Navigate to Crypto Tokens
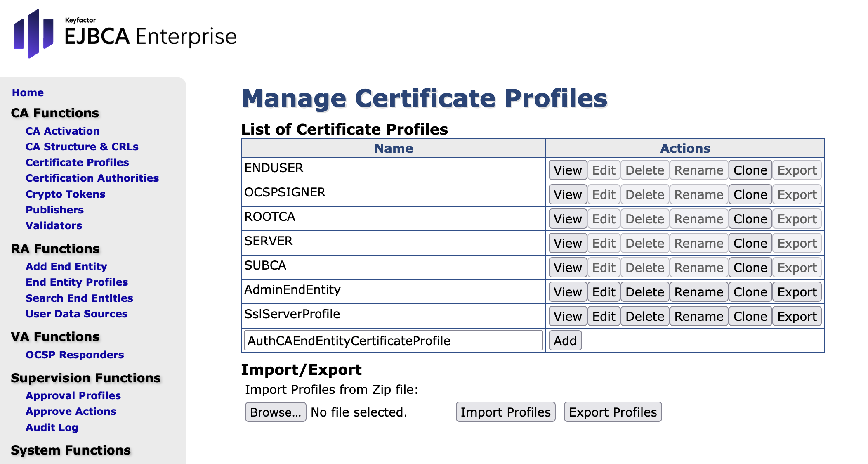 click(65, 194)
